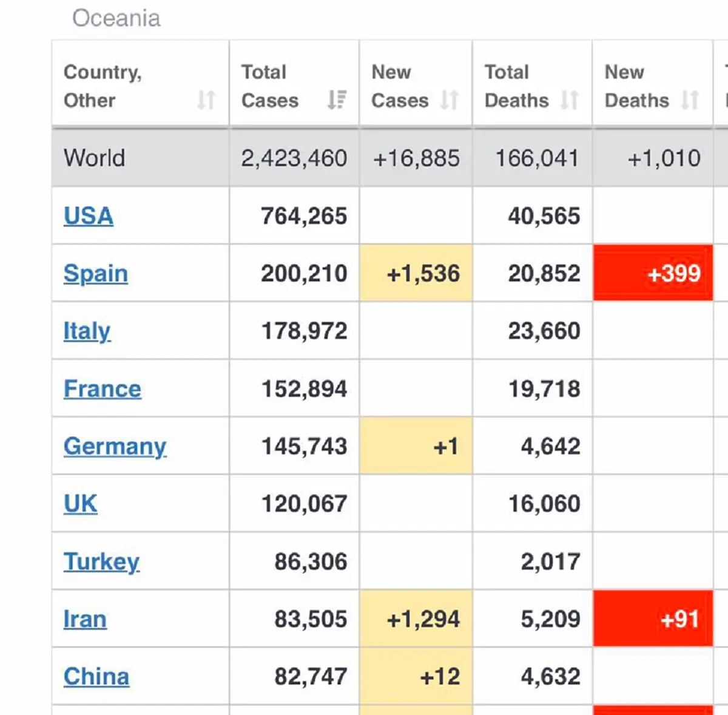This screenshot has height=715, width=728.
Task: Select the Oceania tab
Action: point(116,18)
